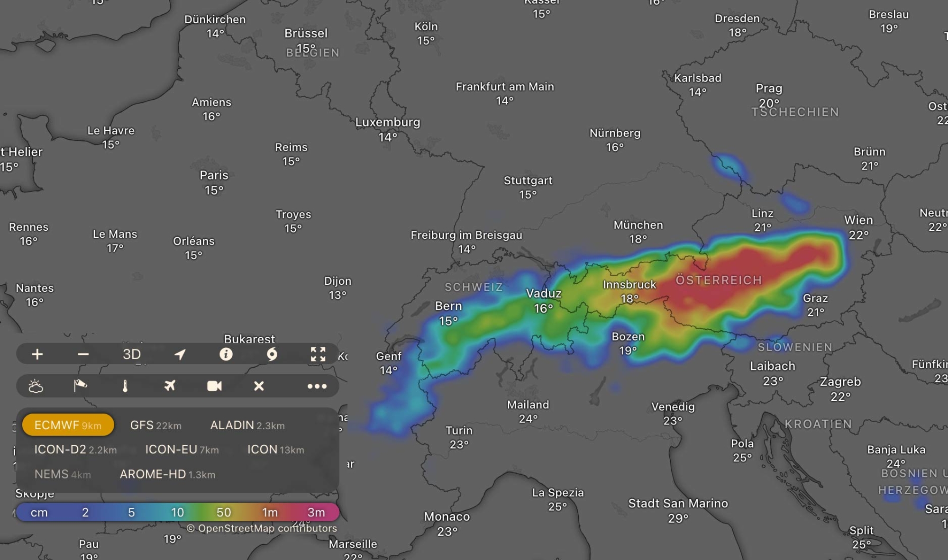Screen dimensions: 948x560
Task: Toggle the 3D map view
Action: [132, 354]
